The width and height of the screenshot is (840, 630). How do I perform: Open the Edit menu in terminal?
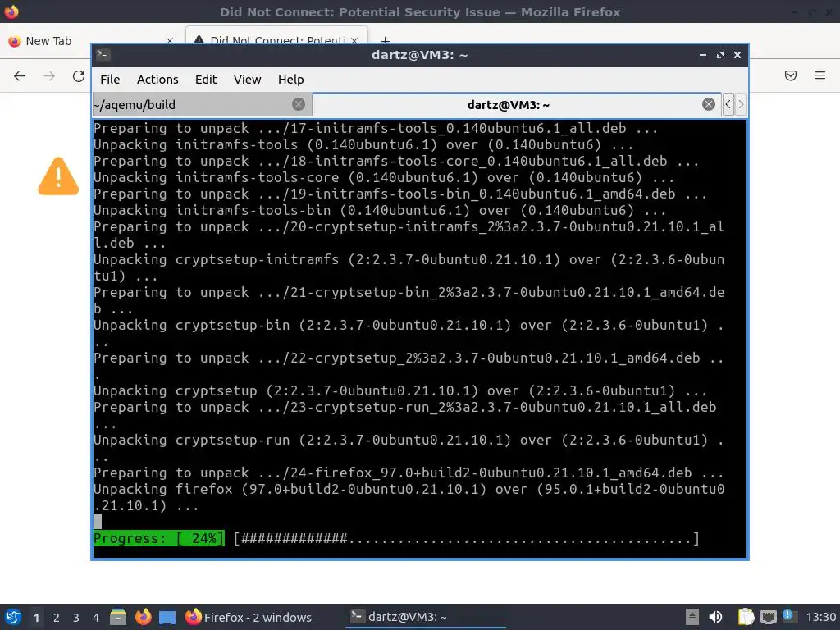[x=206, y=80]
